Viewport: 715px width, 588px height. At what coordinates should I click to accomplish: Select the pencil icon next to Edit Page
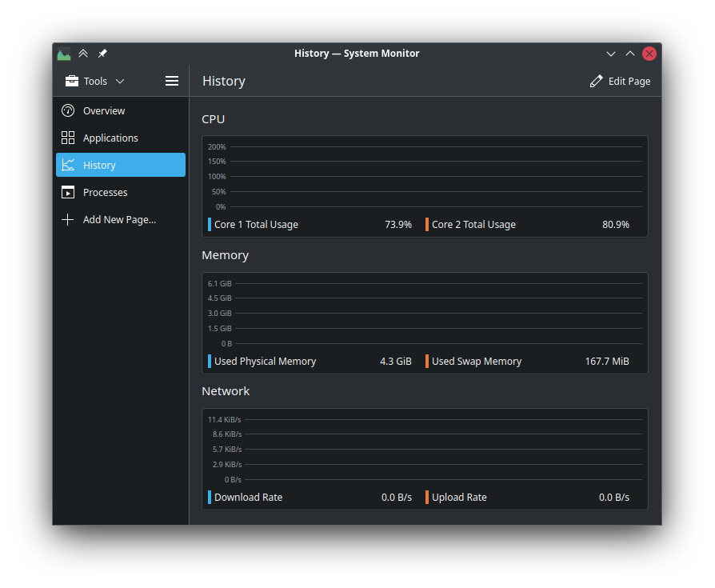pos(595,81)
